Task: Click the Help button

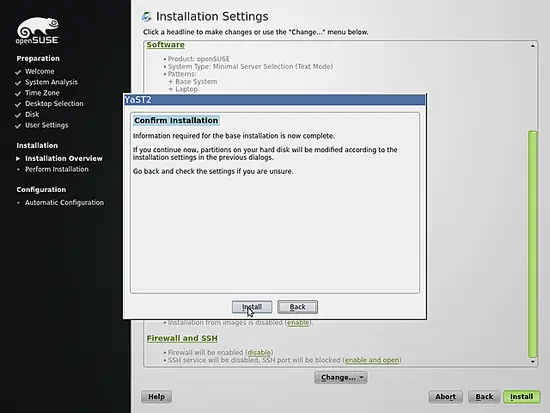Action: tap(156, 397)
